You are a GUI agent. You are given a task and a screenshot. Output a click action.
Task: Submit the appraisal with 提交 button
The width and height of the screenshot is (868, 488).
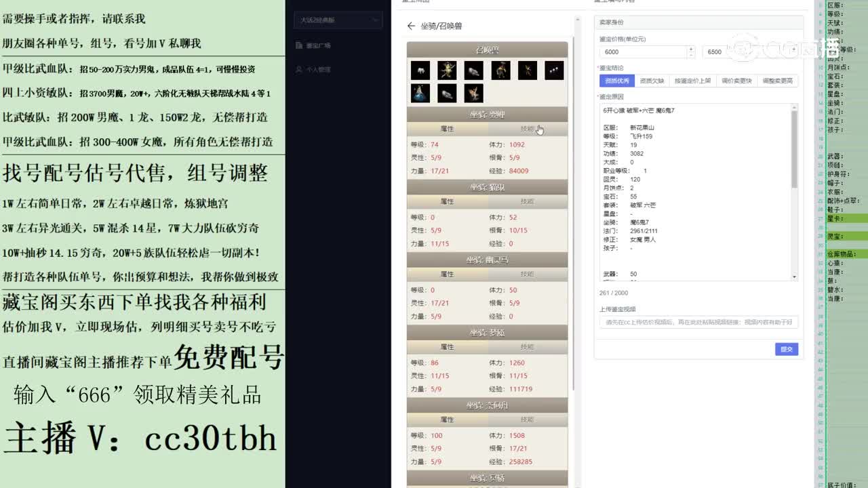click(787, 349)
